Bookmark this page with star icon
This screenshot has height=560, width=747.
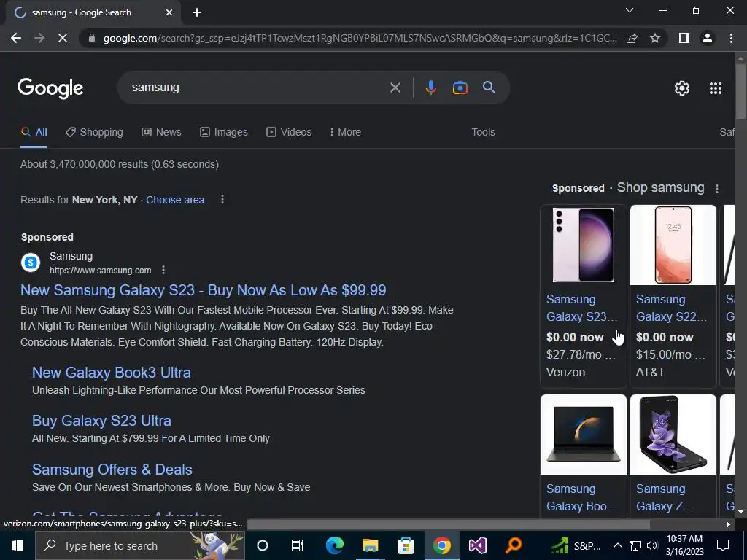pyautogui.click(x=655, y=38)
